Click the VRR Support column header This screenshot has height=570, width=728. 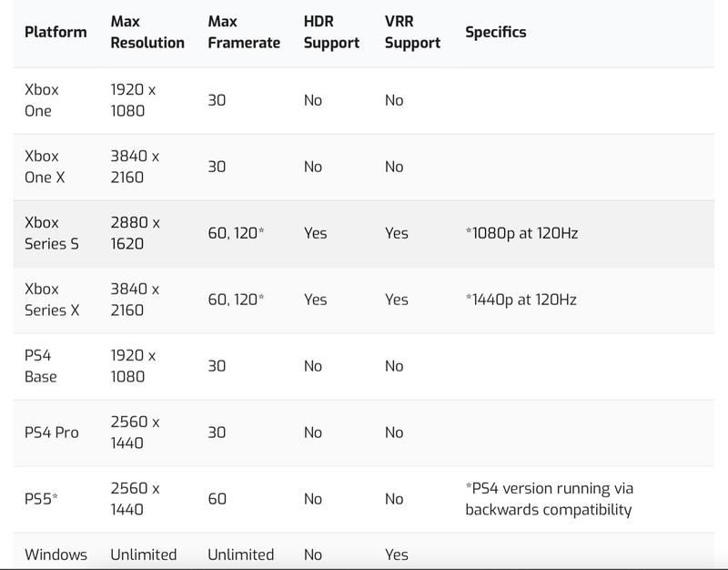click(412, 32)
